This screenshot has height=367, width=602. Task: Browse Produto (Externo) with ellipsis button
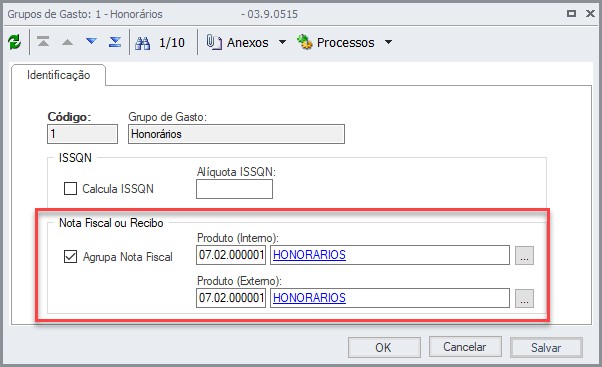(524, 298)
